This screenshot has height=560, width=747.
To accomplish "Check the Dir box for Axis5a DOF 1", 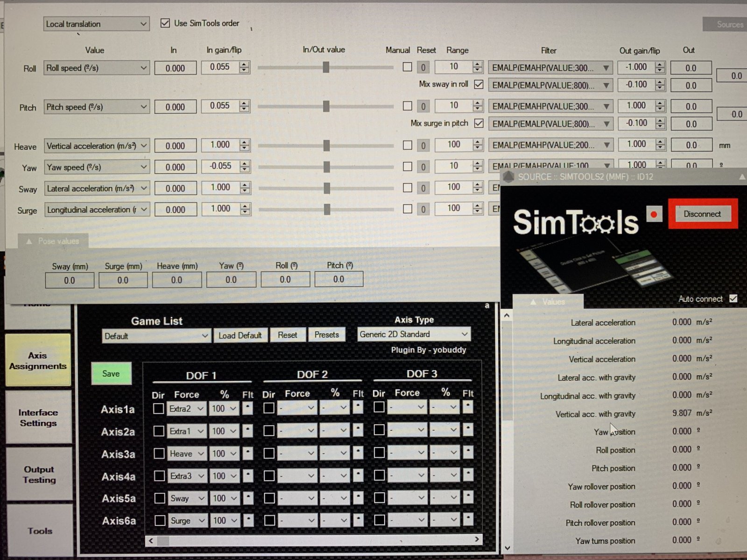I will pos(160,498).
